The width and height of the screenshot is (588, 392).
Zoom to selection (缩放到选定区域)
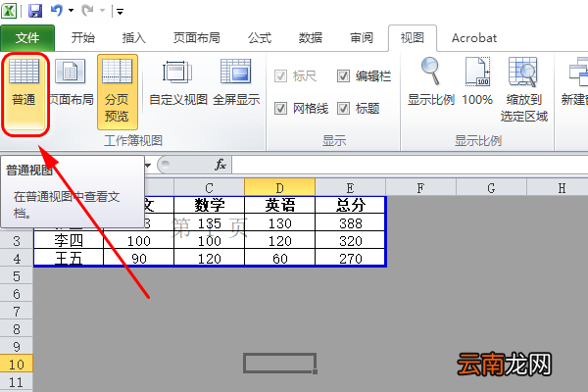[523, 89]
